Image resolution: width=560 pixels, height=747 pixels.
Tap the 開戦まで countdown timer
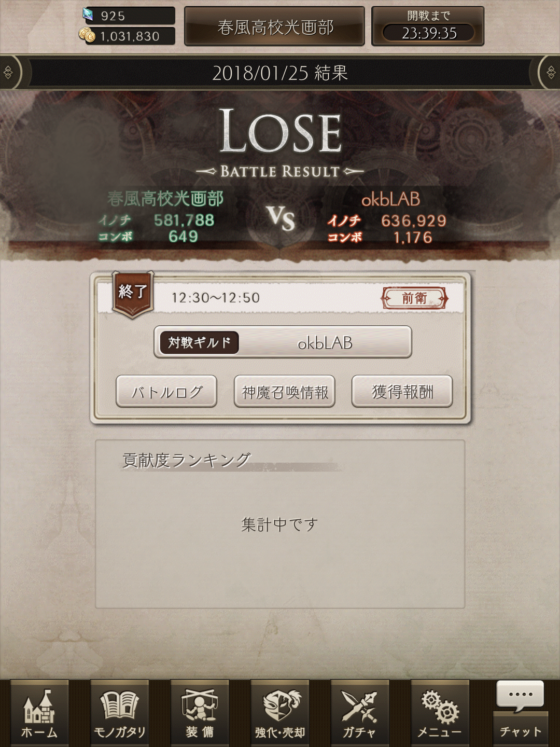point(428,26)
